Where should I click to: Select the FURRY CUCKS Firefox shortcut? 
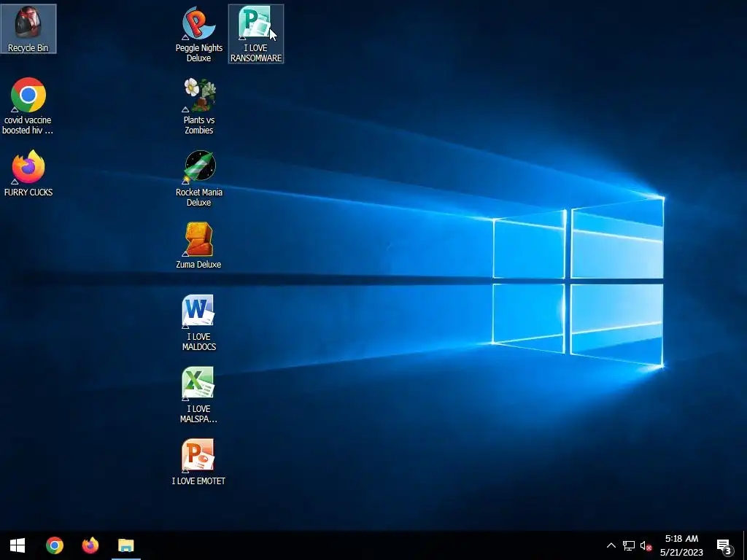tap(28, 174)
